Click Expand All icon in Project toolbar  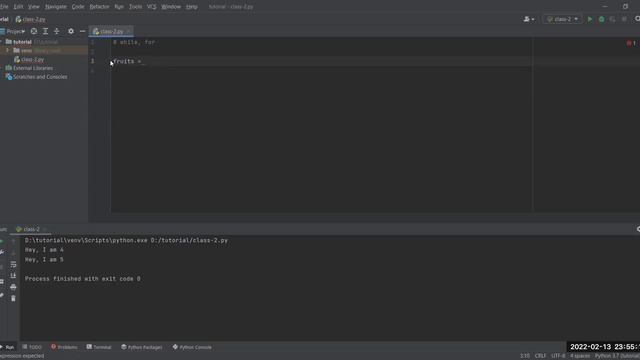pyautogui.click(x=45, y=31)
